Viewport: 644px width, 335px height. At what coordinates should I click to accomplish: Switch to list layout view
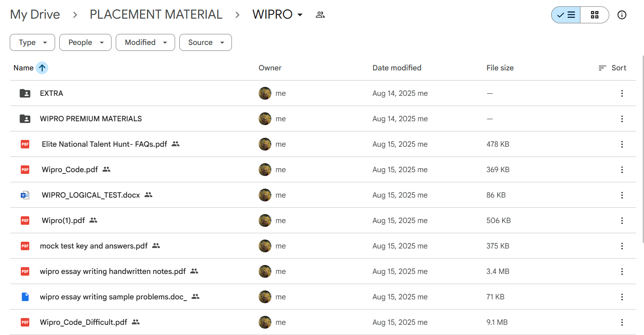point(566,15)
